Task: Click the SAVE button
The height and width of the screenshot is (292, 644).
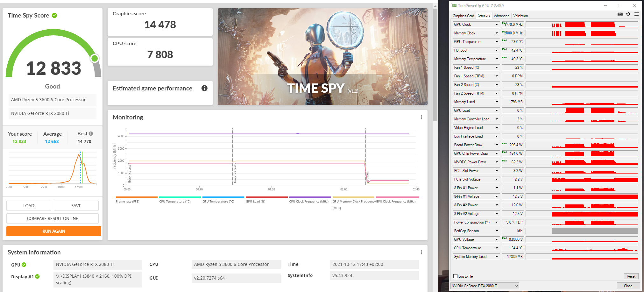Action: [76, 206]
